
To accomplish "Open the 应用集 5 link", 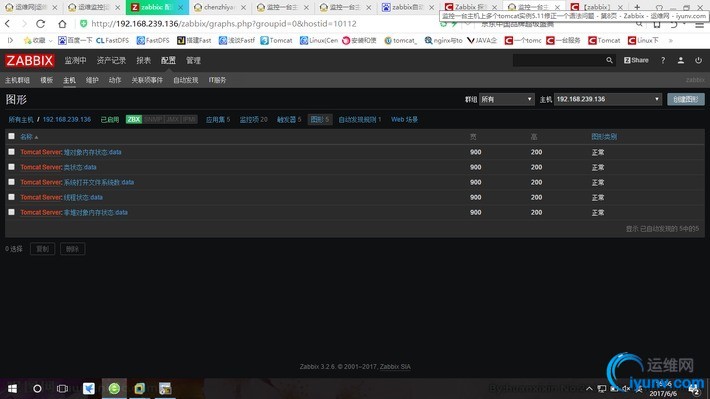I will coord(218,120).
